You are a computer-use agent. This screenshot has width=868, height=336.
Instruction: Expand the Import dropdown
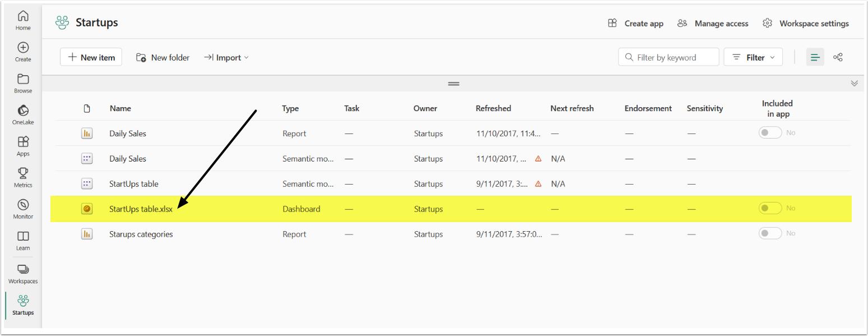coord(226,57)
